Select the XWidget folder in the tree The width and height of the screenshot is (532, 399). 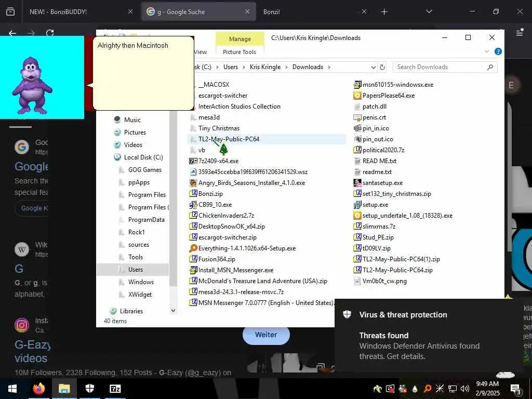(x=140, y=295)
